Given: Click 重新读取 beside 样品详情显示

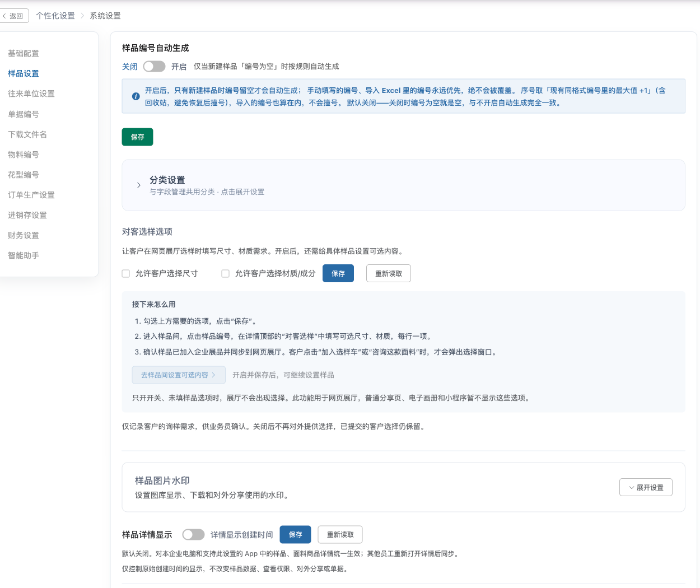Looking at the screenshot, I should click(340, 534).
